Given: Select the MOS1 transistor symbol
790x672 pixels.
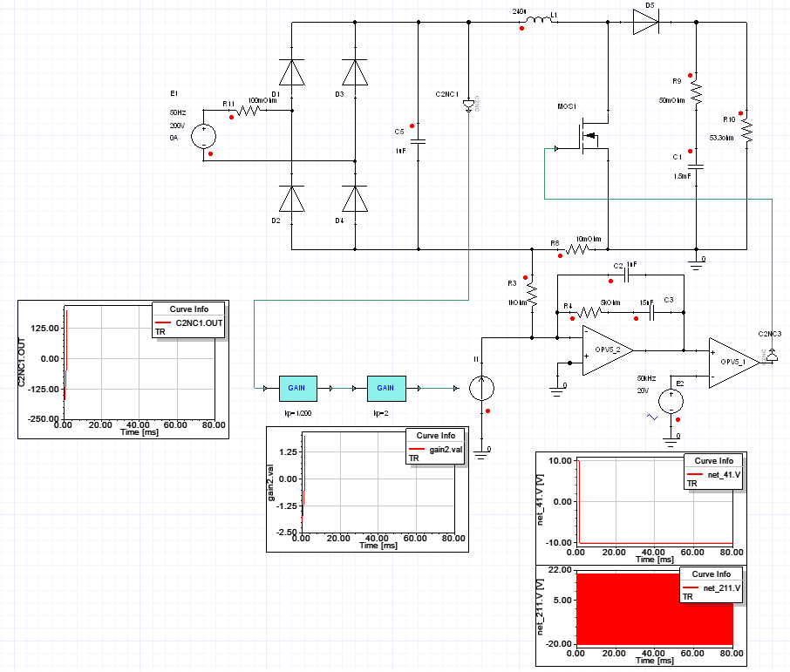Looking at the screenshot, I should (x=589, y=136).
